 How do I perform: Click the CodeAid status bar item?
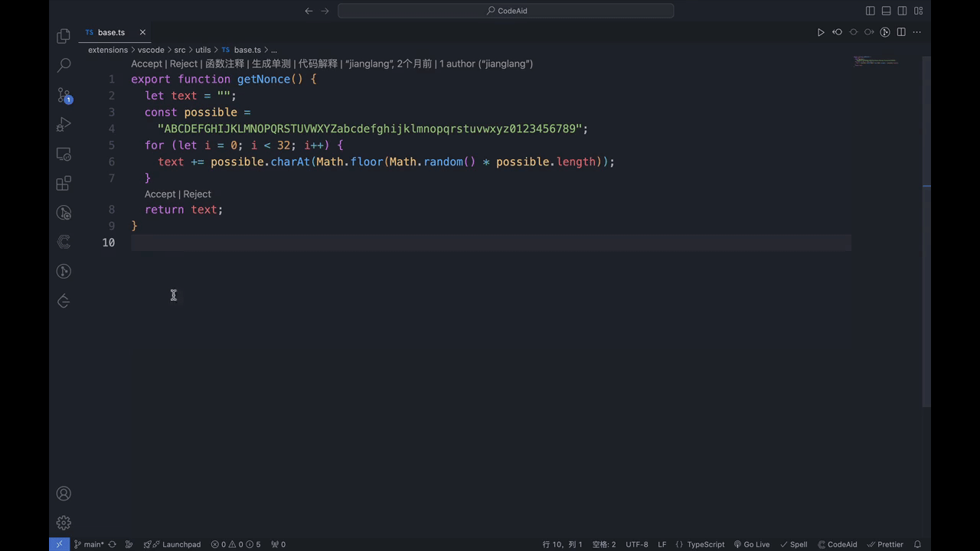(x=838, y=544)
